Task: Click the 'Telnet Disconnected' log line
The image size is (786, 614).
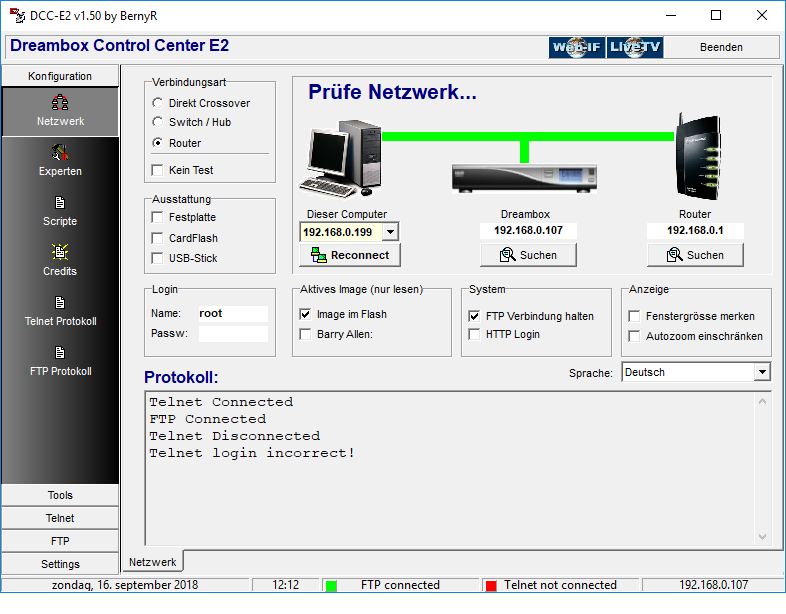Action: [235, 436]
